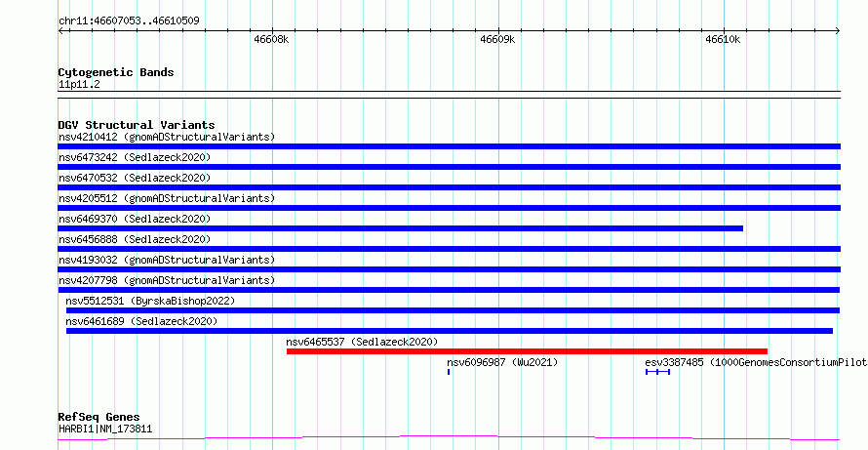
Task: Click the shorter blue nsv6469370 variant bar
Action: click(401, 228)
